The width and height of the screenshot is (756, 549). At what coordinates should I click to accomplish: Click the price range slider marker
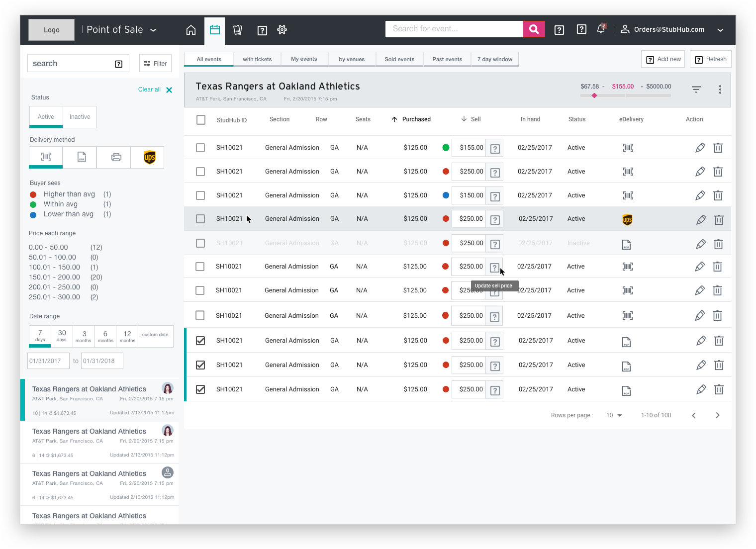pyautogui.click(x=594, y=95)
